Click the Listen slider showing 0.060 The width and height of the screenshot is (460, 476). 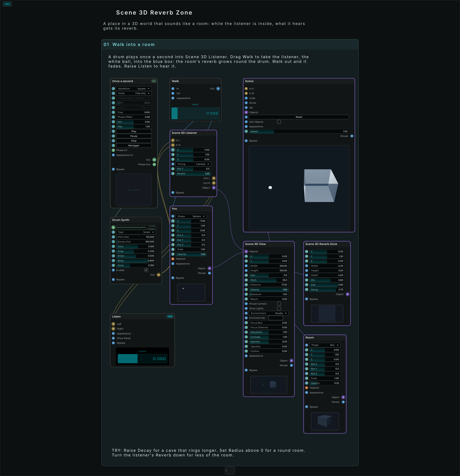point(142,359)
